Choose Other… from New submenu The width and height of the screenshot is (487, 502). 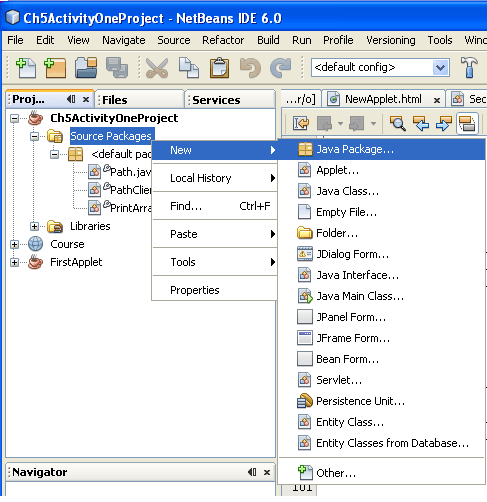381,473
